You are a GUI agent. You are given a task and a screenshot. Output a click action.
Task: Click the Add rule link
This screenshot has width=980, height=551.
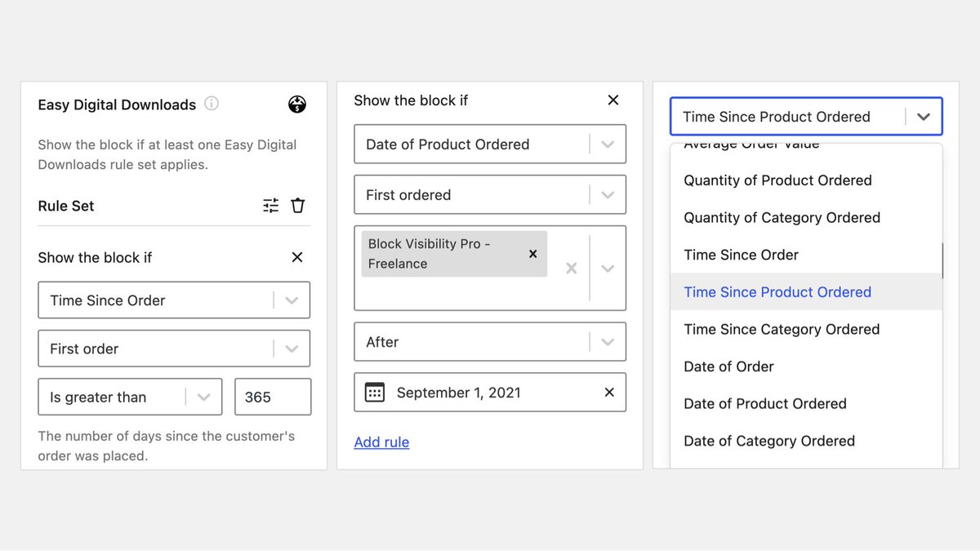point(381,442)
